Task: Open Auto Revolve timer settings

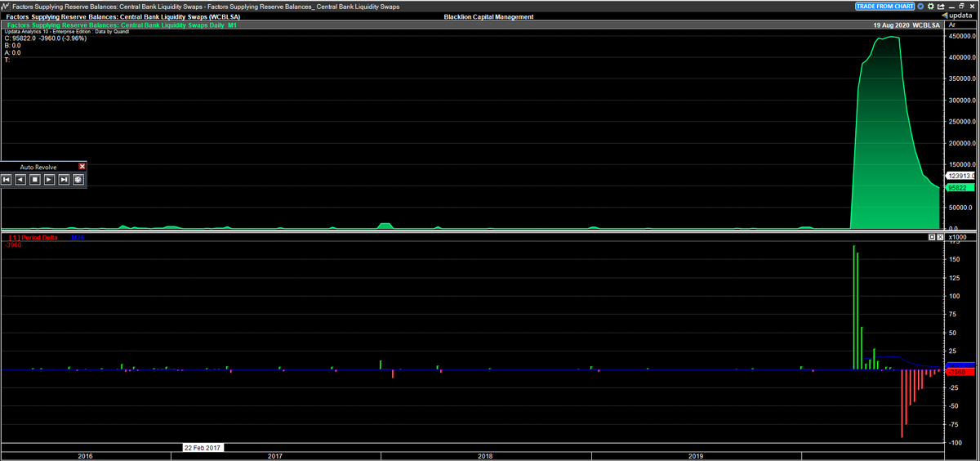Action: (78, 179)
